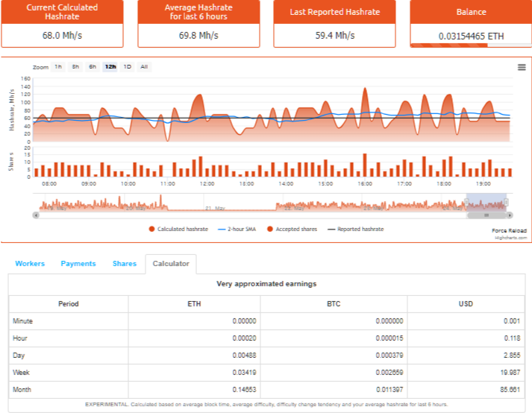The image size is (532, 413).
Task: Switch chart zoom to 1D
Action: point(128,67)
